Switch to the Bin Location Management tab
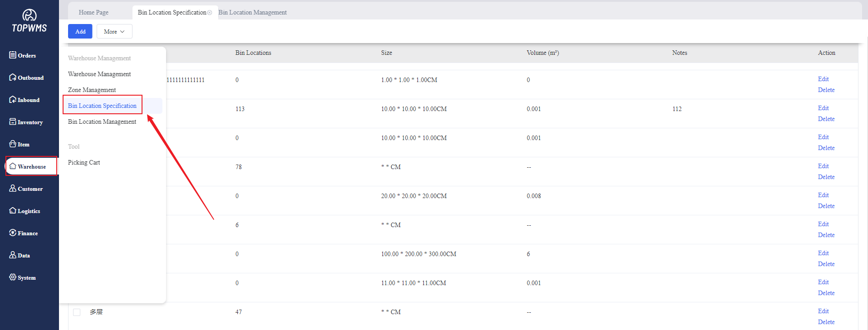The image size is (868, 330). [252, 13]
